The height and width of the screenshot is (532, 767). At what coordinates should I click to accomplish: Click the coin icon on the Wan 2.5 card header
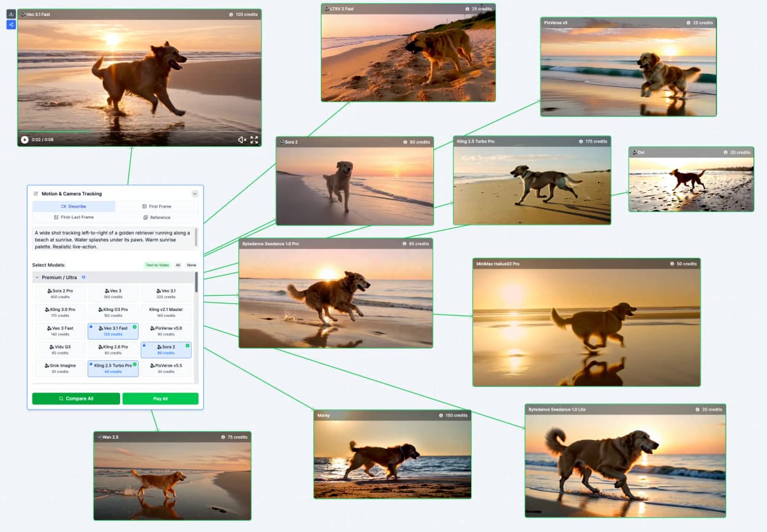[222, 437]
